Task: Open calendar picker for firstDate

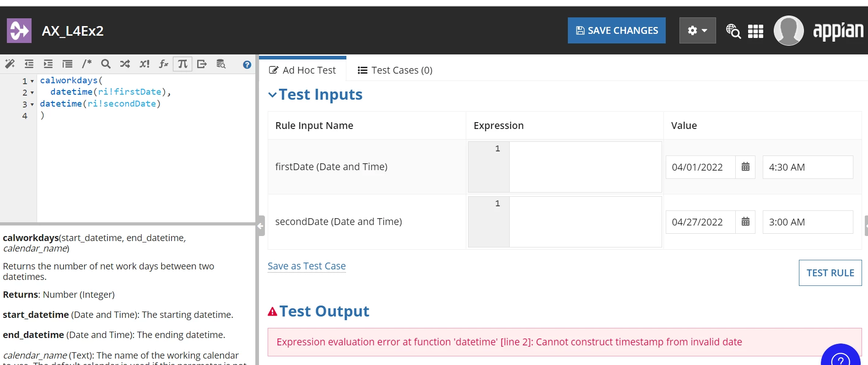Action: pos(745,167)
